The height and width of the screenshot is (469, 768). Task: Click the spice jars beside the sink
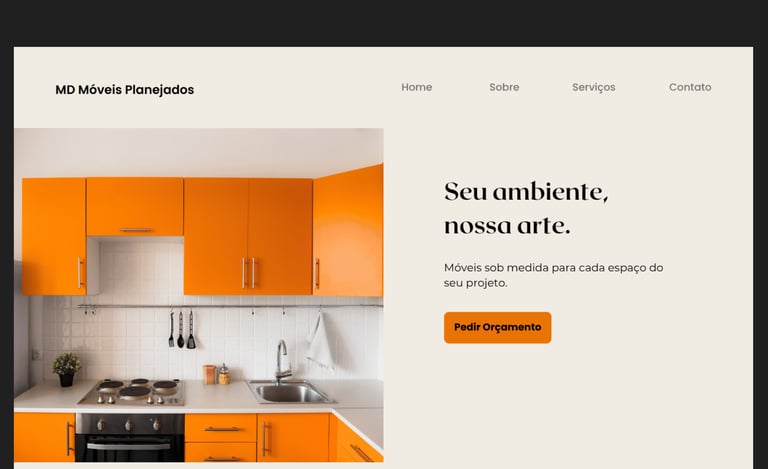[216, 374]
